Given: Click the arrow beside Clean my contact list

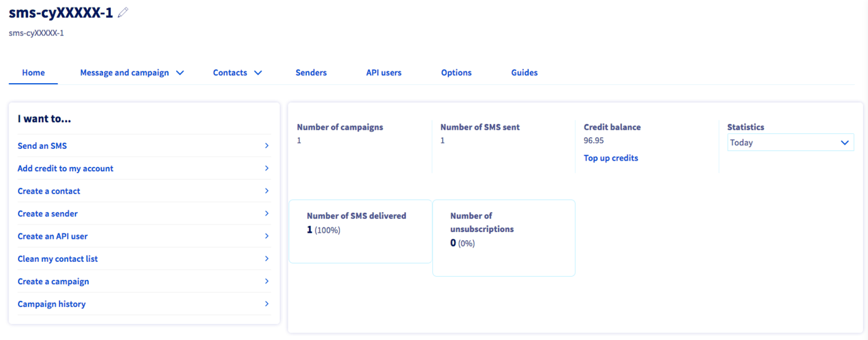Looking at the screenshot, I should tap(267, 259).
